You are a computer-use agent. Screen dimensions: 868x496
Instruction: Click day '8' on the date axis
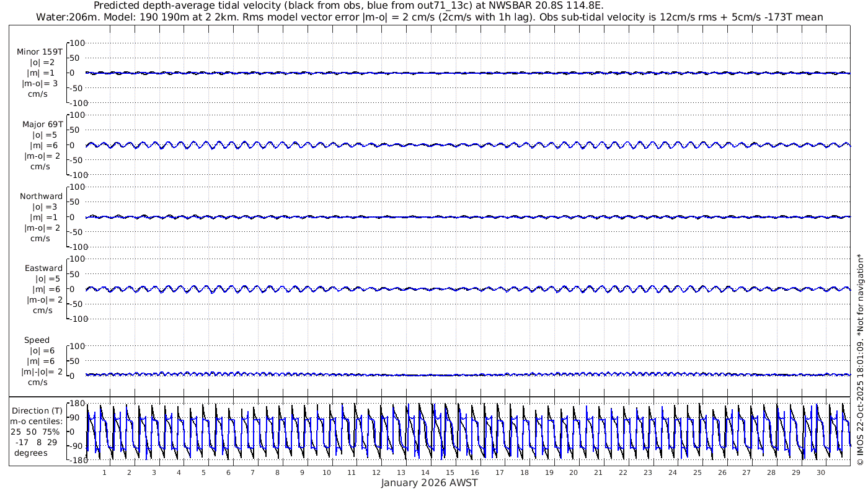277,472
